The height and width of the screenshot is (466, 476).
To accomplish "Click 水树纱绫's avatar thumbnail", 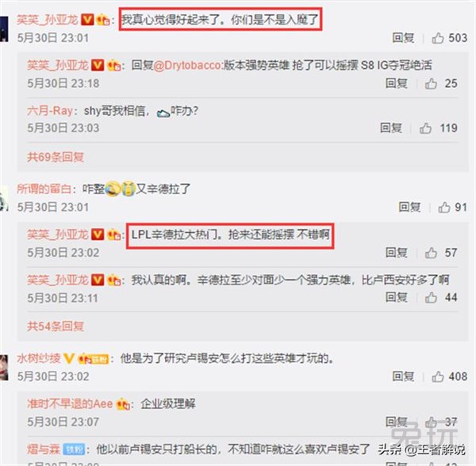I will point(4,368).
